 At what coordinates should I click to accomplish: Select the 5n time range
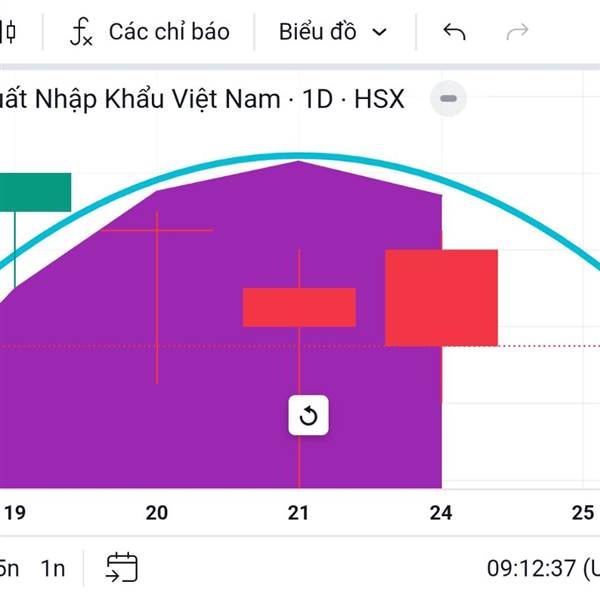[8, 568]
